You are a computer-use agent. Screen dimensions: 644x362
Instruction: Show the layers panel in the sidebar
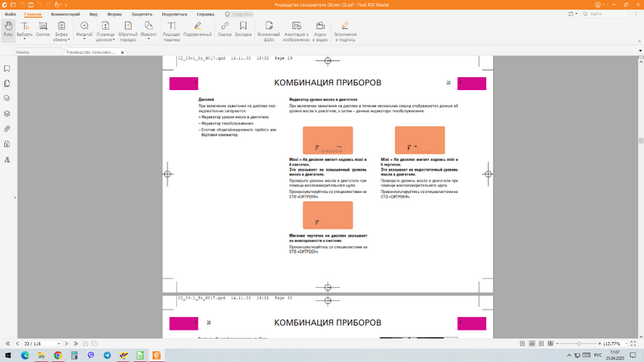click(6, 113)
